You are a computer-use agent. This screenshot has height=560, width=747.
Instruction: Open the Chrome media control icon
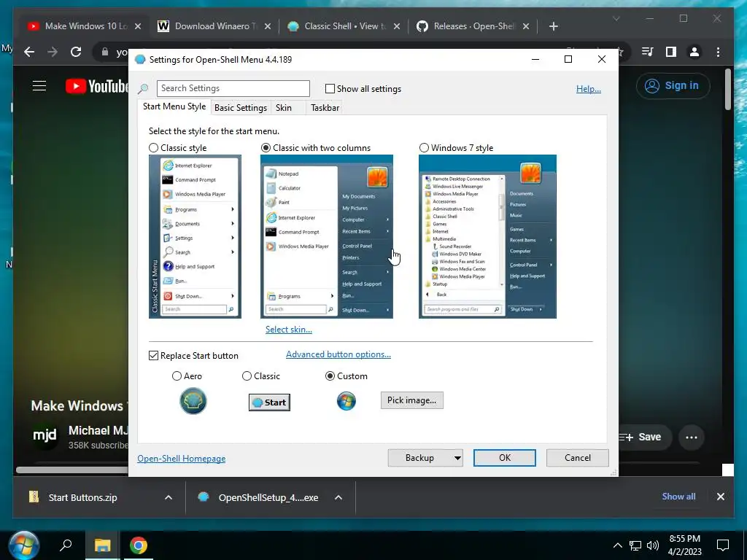(648, 52)
